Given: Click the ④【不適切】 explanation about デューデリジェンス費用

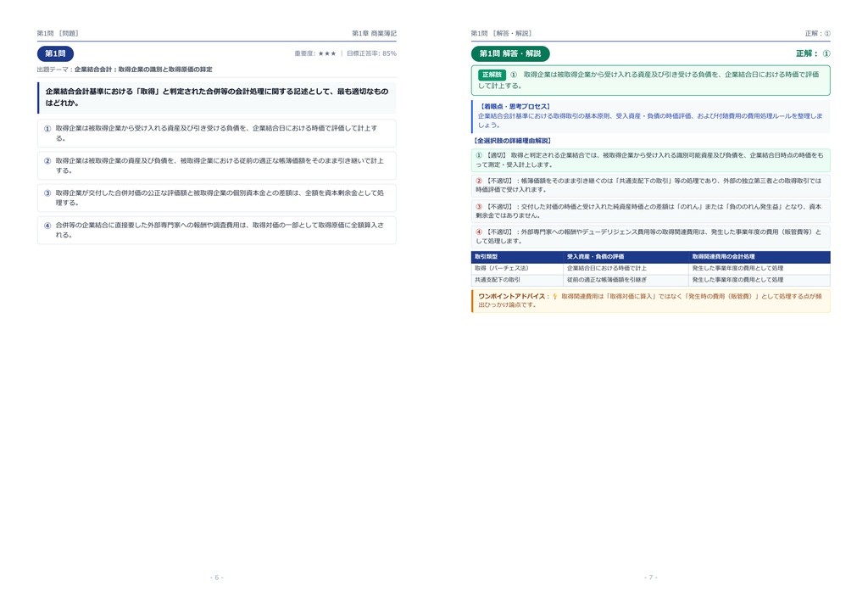Looking at the screenshot, I should coord(650,237).
